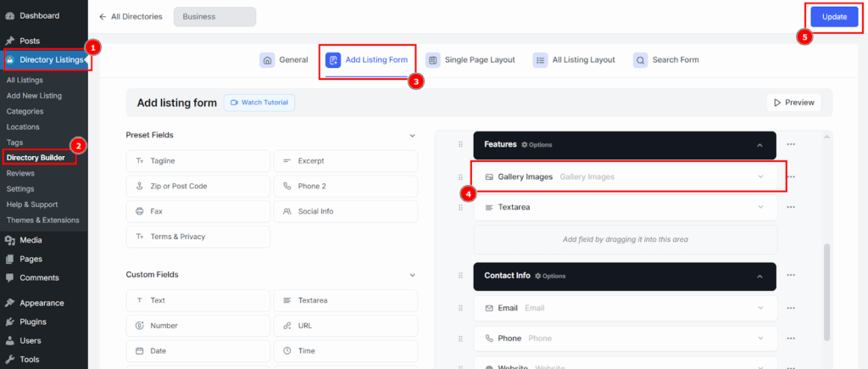Open the Watch Tutorial link
Image resolution: width=868 pixels, height=369 pixels.
[259, 103]
